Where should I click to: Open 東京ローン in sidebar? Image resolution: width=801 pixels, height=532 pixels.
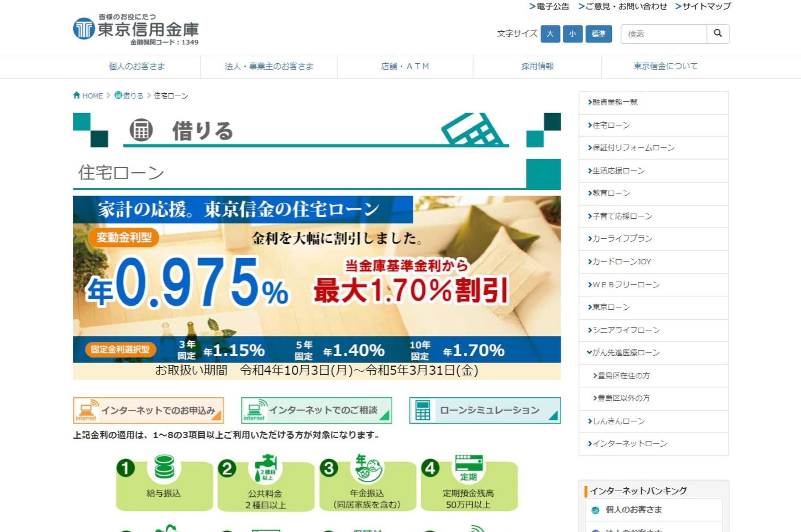pyautogui.click(x=654, y=307)
